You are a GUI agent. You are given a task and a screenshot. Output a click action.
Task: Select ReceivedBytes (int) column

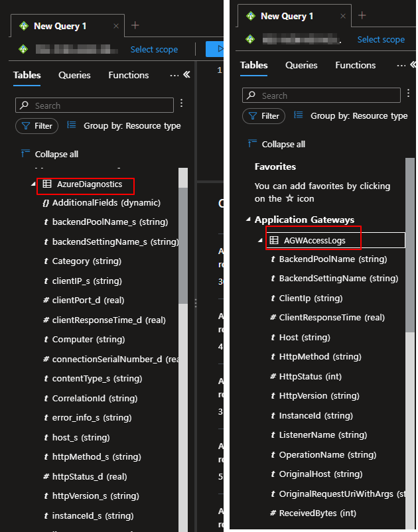point(313,513)
